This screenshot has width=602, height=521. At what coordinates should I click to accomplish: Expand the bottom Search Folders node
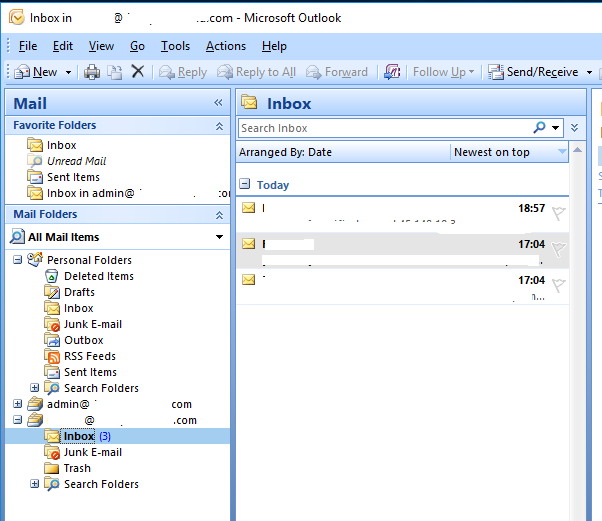pos(35,484)
